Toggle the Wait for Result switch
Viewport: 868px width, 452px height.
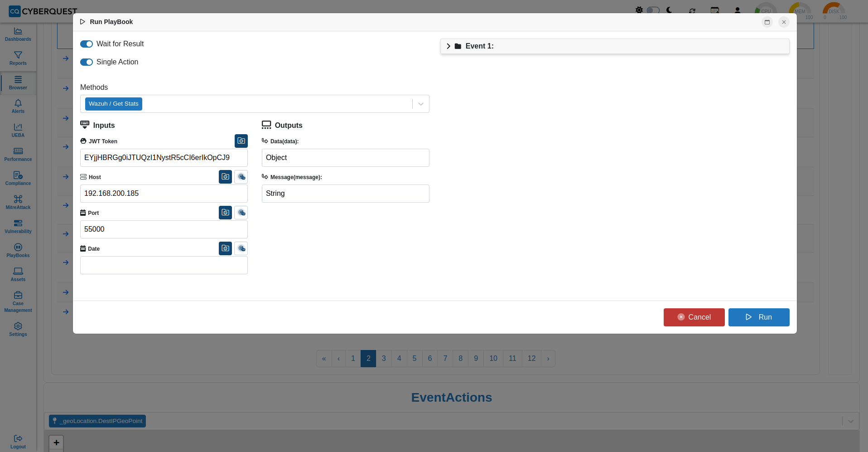[x=87, y=44]
